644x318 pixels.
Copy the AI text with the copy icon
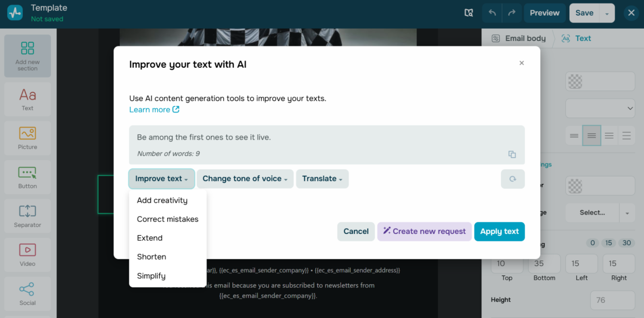pyautogui.click(x=512, y=154)
